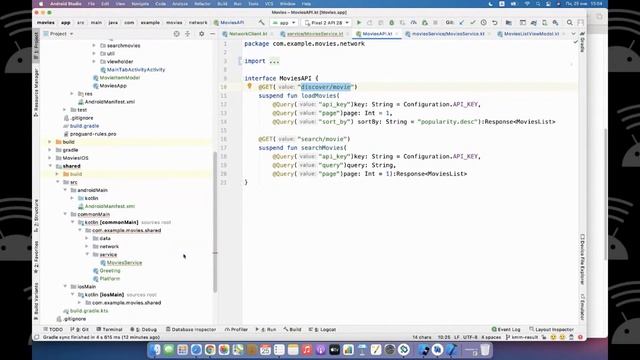Screen dimensions: 640x360
Task: Open the Database Inspector tool window
Action: point(191,329)
